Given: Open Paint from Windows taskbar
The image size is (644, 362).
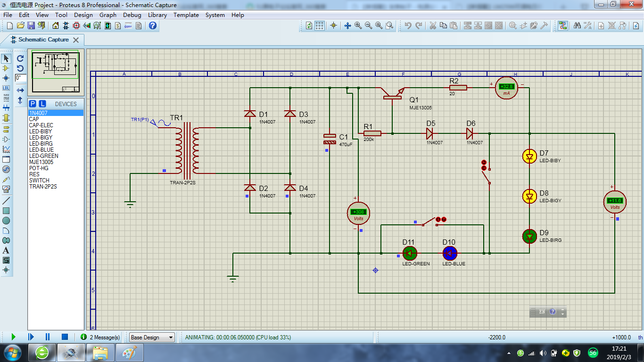Looking at the screenshot, I should click(129, 353).
